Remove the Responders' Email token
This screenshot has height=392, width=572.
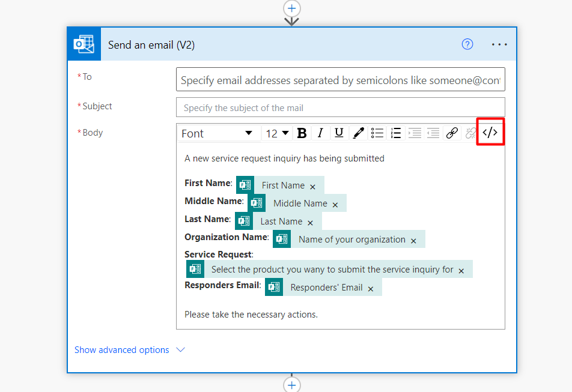tap(371, 289)
